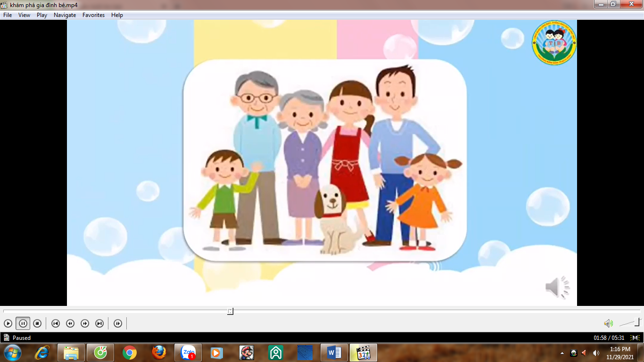Open the Play menu

click(x=42, y=15)
